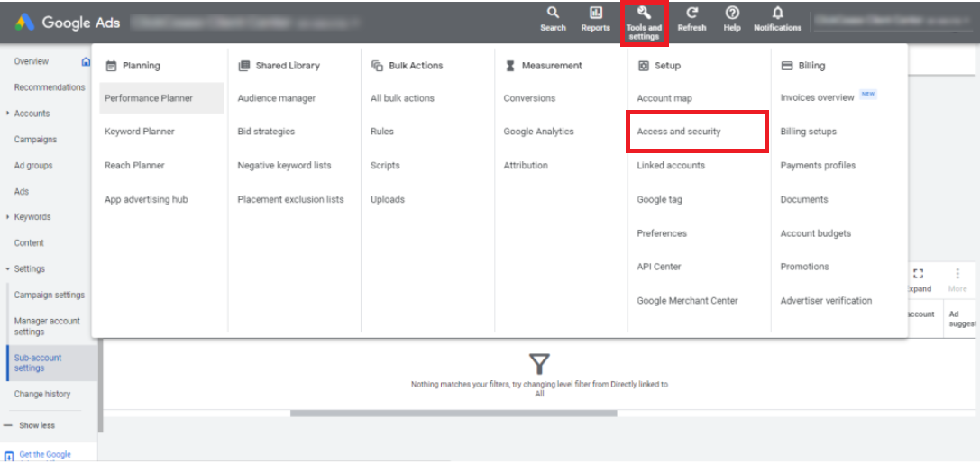The width and height of the screenshot is (980, 464).
Task: Open Linked accounts
Action: pyautogui.click(x=671, y=166)
